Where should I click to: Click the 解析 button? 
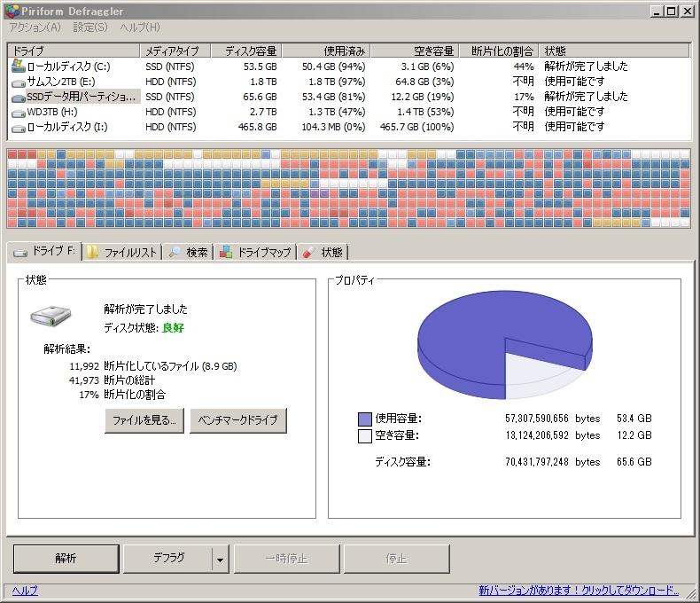point(66,559)
